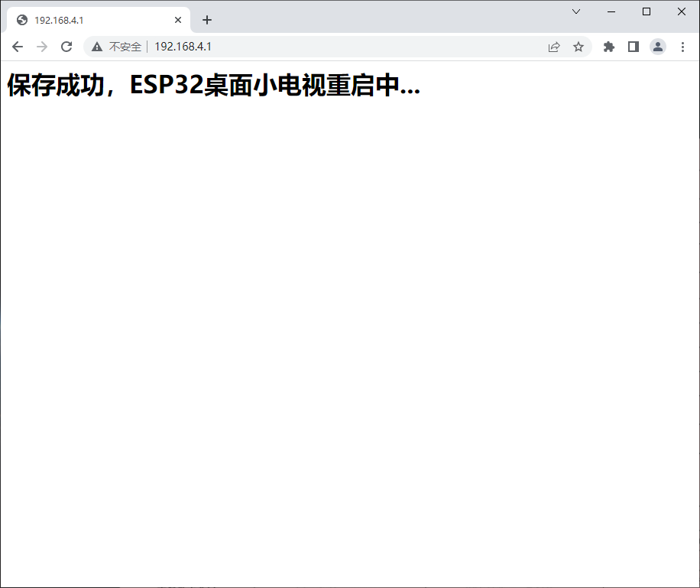Open the profile avatar menu
This screenshot has width=700, height=588.
point(658,47)
